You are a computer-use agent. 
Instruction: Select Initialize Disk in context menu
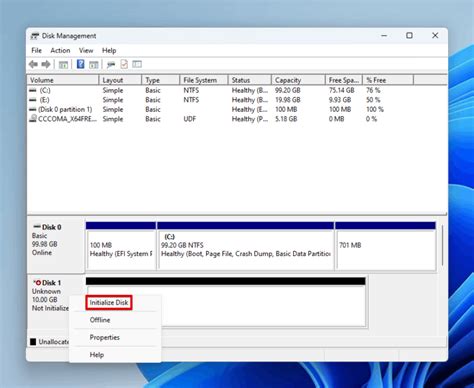pyautogui.click(x=109, y=303)
